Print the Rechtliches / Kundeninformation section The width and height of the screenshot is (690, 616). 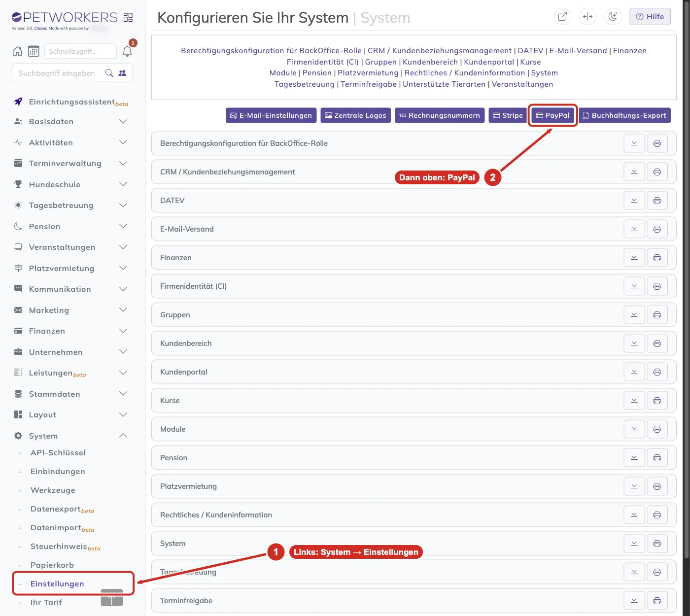pos(657,515)
